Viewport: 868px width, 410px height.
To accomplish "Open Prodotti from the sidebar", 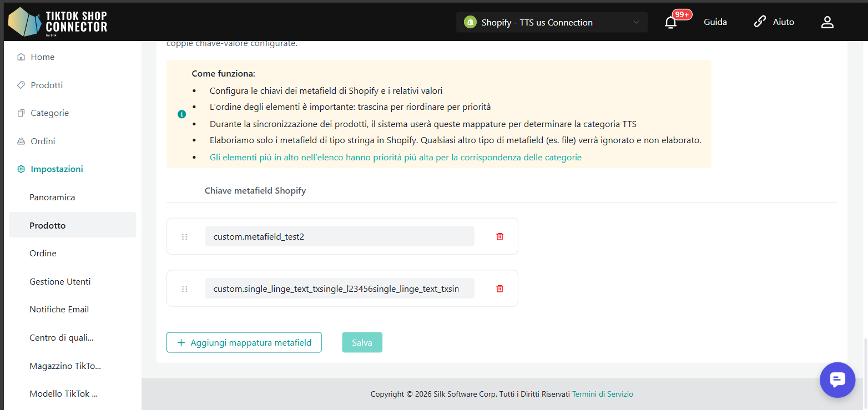I will point(47,85).
